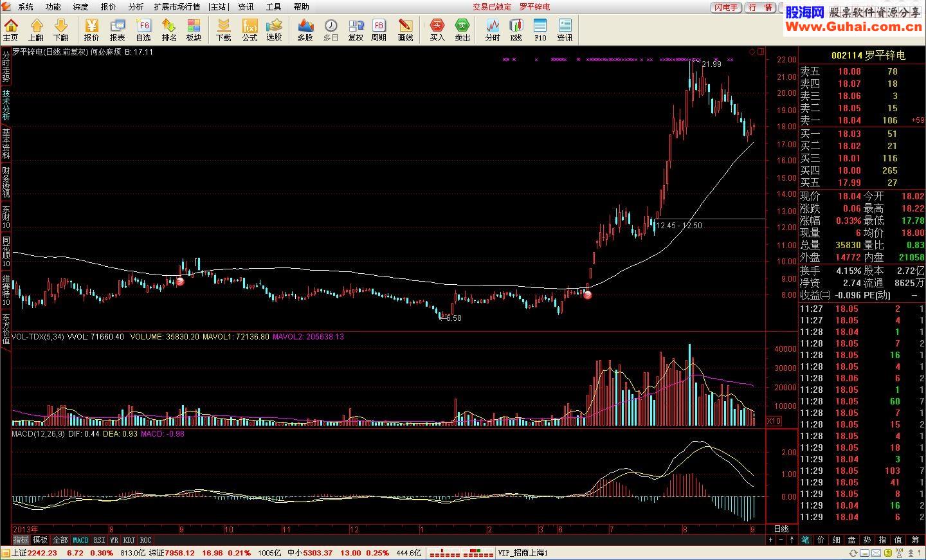Go to next page with 下翻
This screenshot has height=560, width=926.
tap(61, 30)
